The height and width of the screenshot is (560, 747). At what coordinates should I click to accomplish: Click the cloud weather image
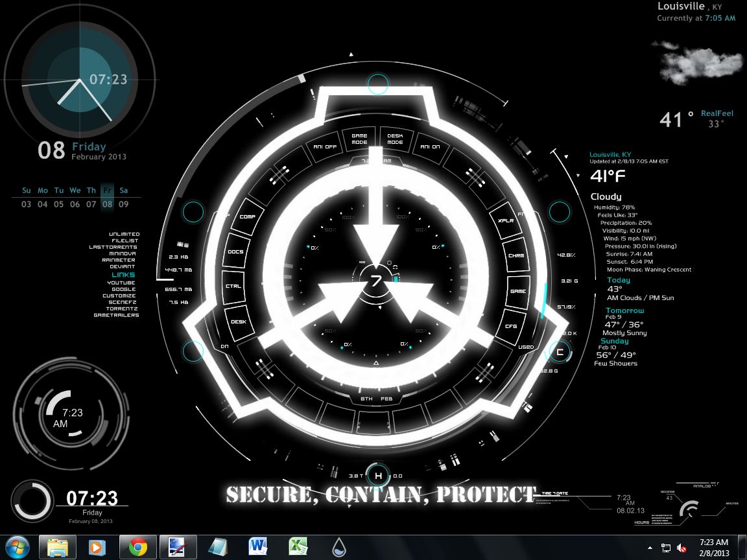coord(698,62)
